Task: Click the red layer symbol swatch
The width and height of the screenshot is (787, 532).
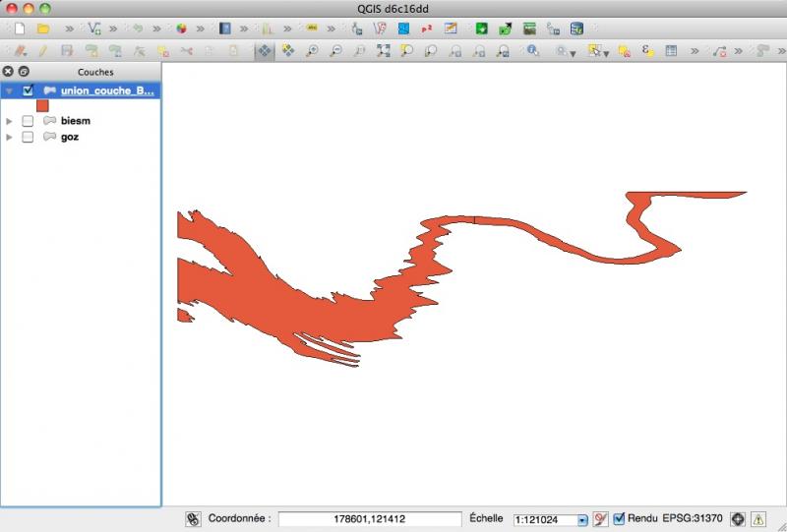Action: 42,105
